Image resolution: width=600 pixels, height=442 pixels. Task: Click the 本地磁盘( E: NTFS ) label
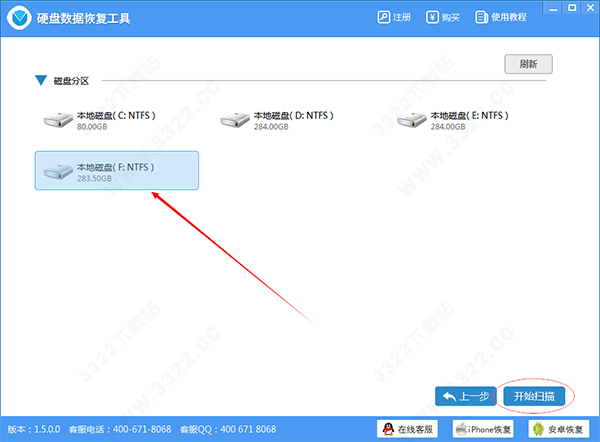click(x=470, y=116)
